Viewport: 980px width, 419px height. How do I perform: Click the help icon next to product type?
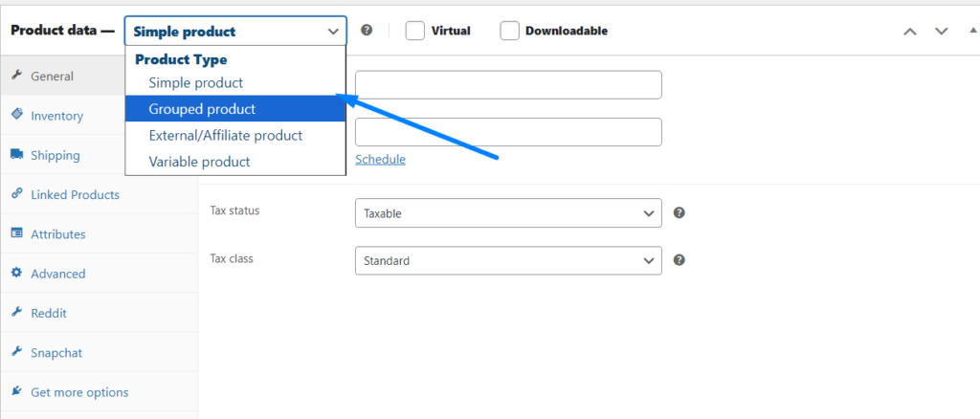367,30
